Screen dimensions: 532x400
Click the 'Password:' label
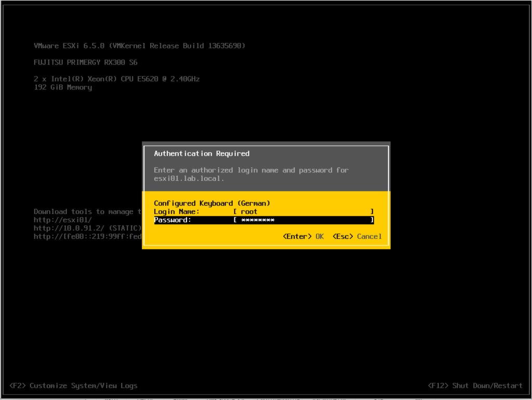(x=172, y=220)
